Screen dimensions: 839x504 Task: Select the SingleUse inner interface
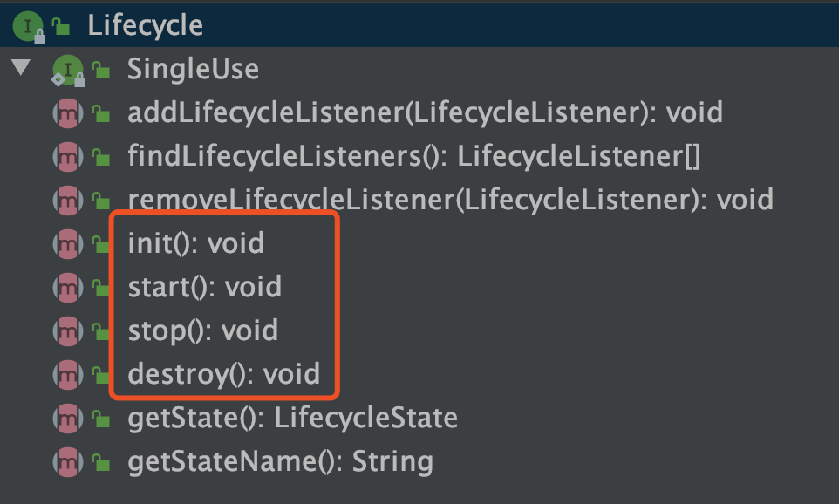pyautogui.click(x=193, y=70)
